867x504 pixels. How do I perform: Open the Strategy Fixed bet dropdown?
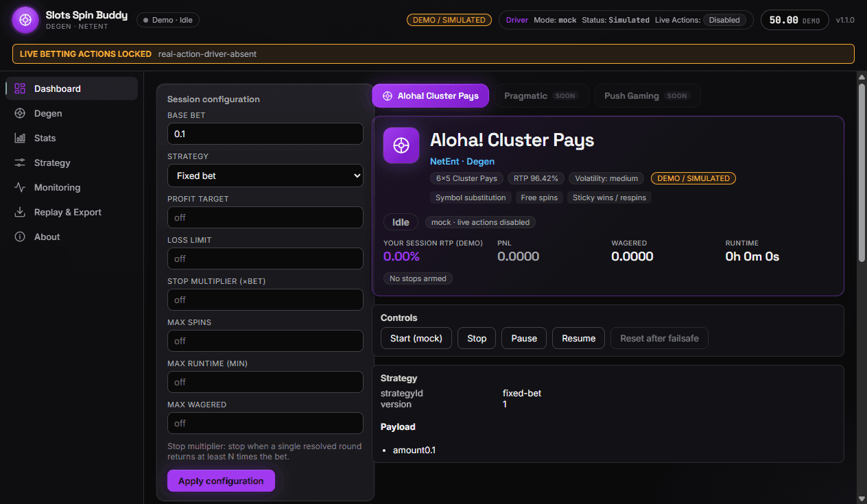[265, 176]
